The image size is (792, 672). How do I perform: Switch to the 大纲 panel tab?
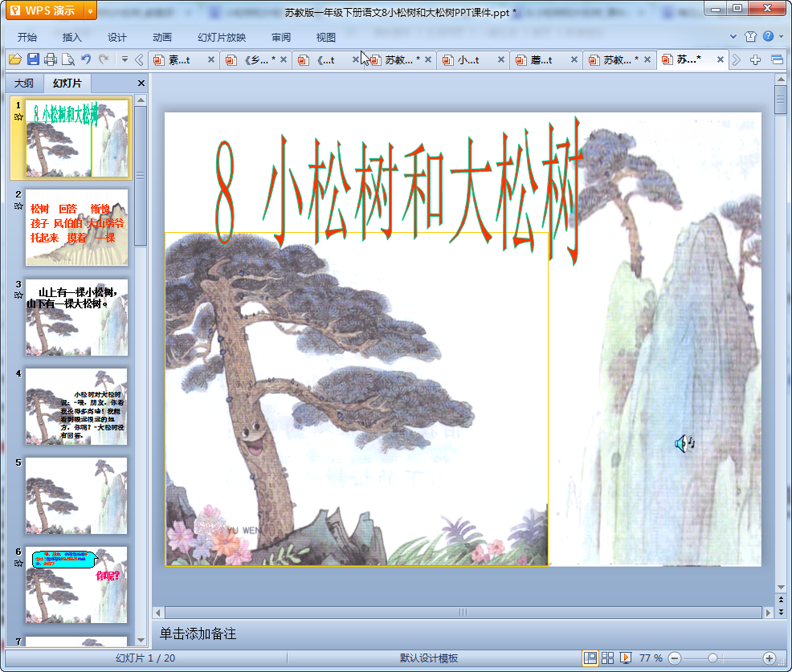24,83
